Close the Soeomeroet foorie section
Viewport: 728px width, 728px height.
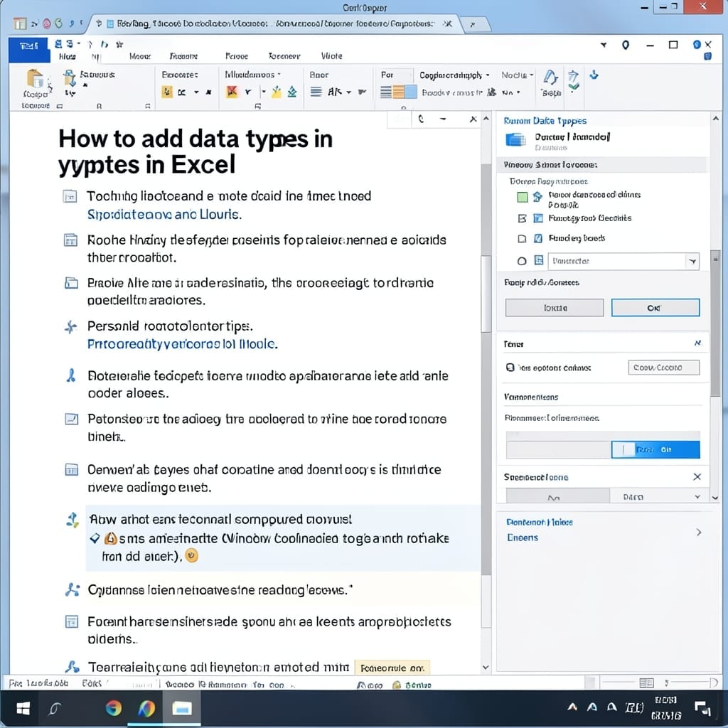pos(697,477)
